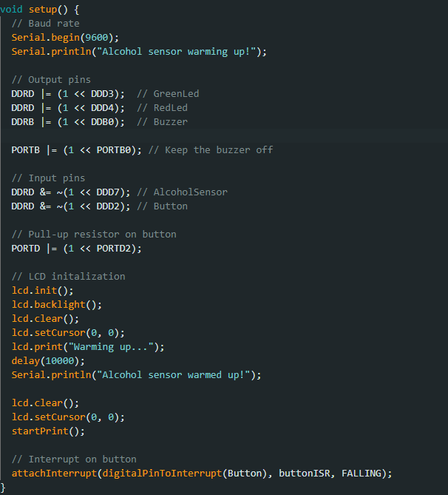Click the lcd.init() line
The image size is (448, 495).
click(42, 291)
